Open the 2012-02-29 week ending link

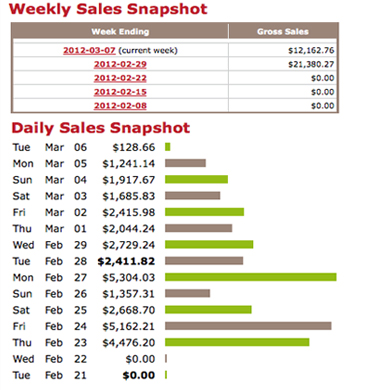coord(120,64)
